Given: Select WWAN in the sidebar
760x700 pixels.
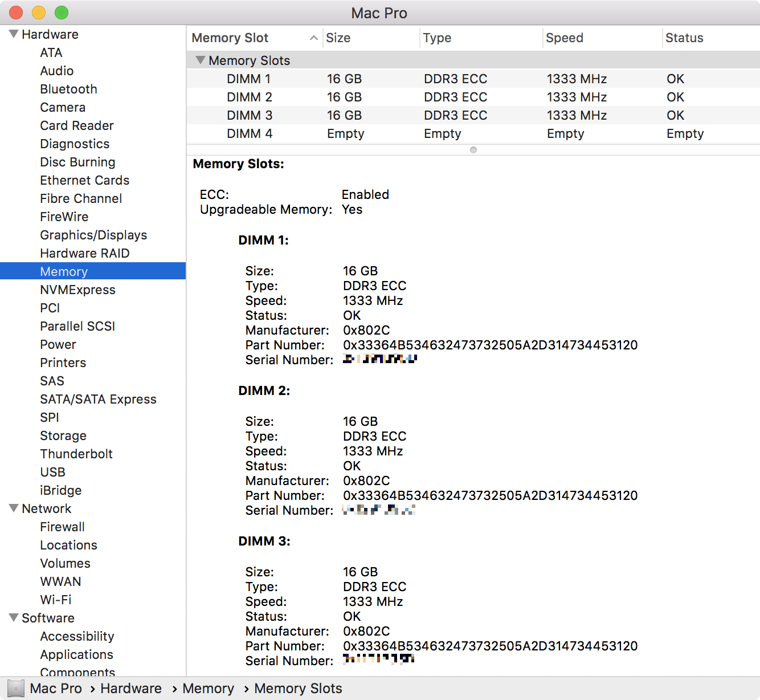Looking at the screenshot, I should (60, 581).
